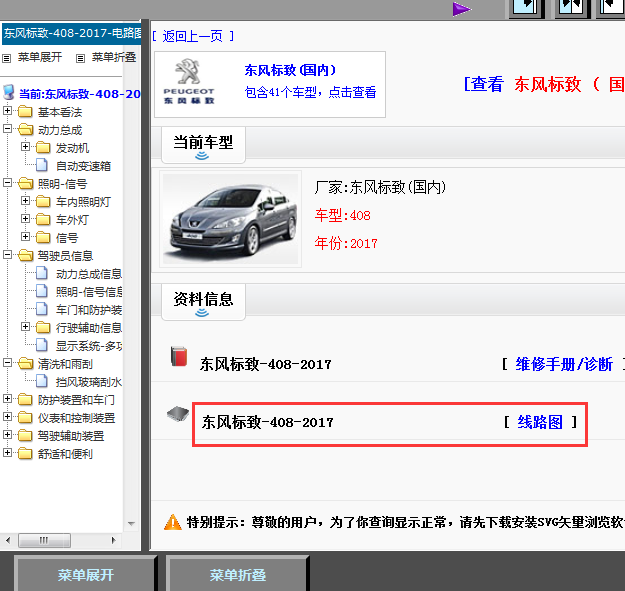The image size is (625, 591).
Task: Click the 显示系统-多功 document icon
Action: click(x=42, y=345)
